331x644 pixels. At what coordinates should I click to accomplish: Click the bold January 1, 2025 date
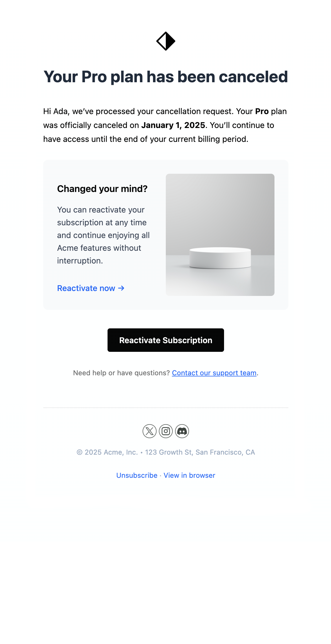pyautogui.click(x=173, y=125)
